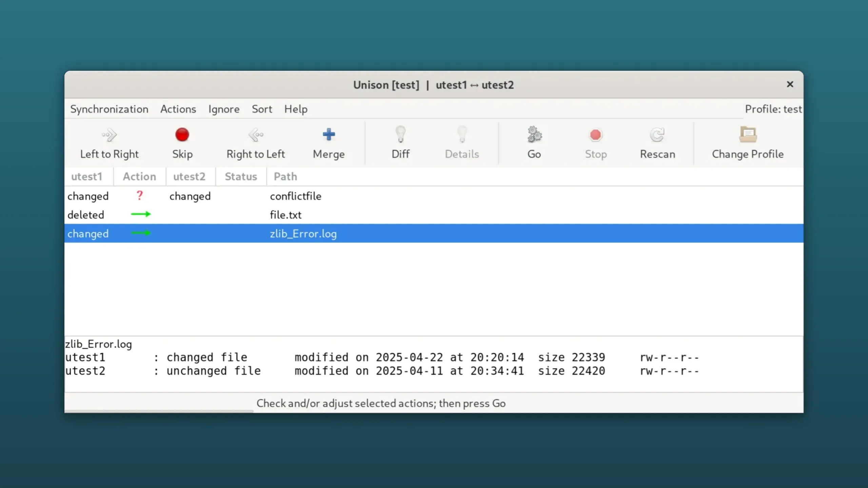Viewport: 868px width, 488px height.
Task: Click the Change Profile folder icon
Action: (x=748, y=135)
